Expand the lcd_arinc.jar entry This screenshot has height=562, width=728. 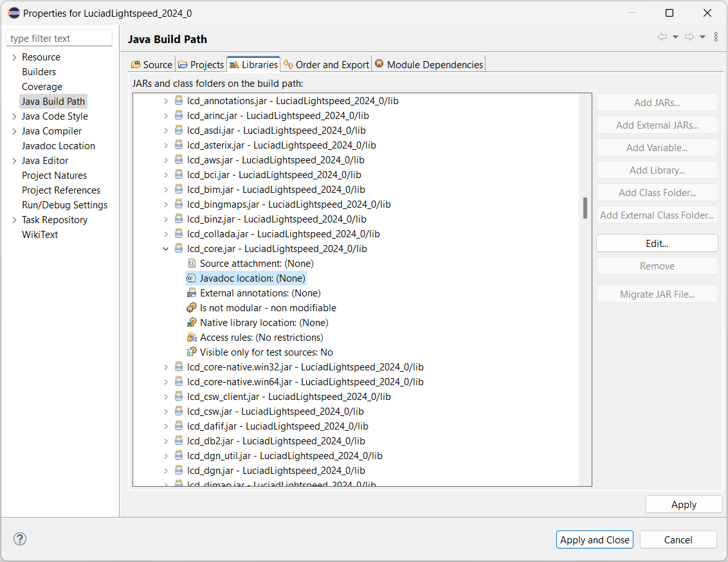click(165, 115)
